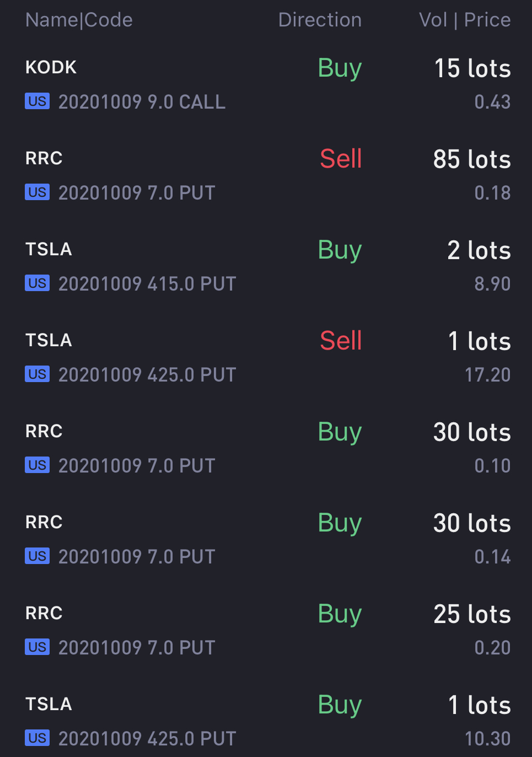Viewport: 532px width, 757px height.
Task: Click US badge on TSLA Sell 425.0 PUT
Action: tap(37, 374)
